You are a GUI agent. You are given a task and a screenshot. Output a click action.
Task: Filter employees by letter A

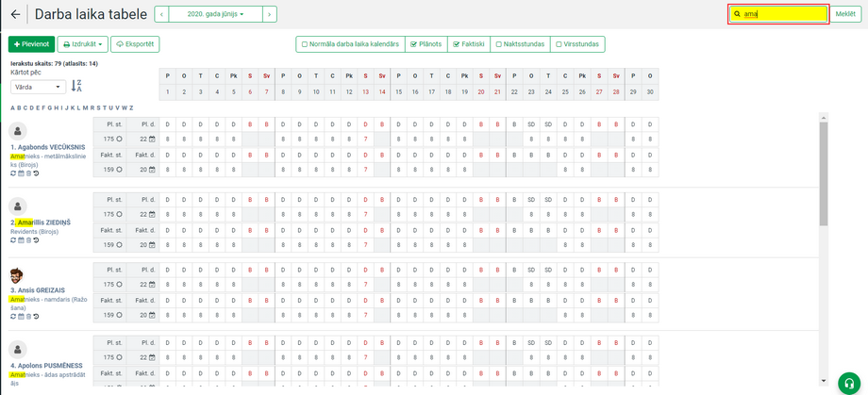click(x=12, y=107)
